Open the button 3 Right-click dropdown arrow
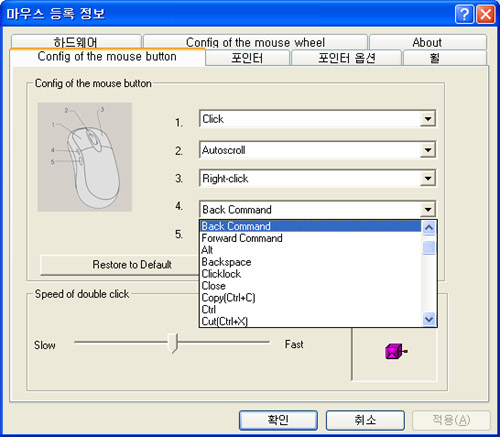This screenshot has width=500, height=437. (428, 178)
